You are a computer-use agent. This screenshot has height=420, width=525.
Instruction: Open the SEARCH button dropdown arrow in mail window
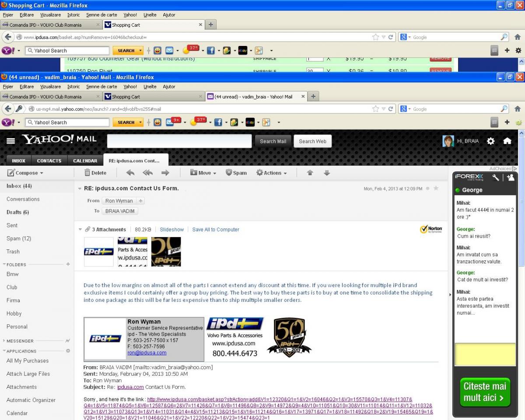[x=140, y=122]
